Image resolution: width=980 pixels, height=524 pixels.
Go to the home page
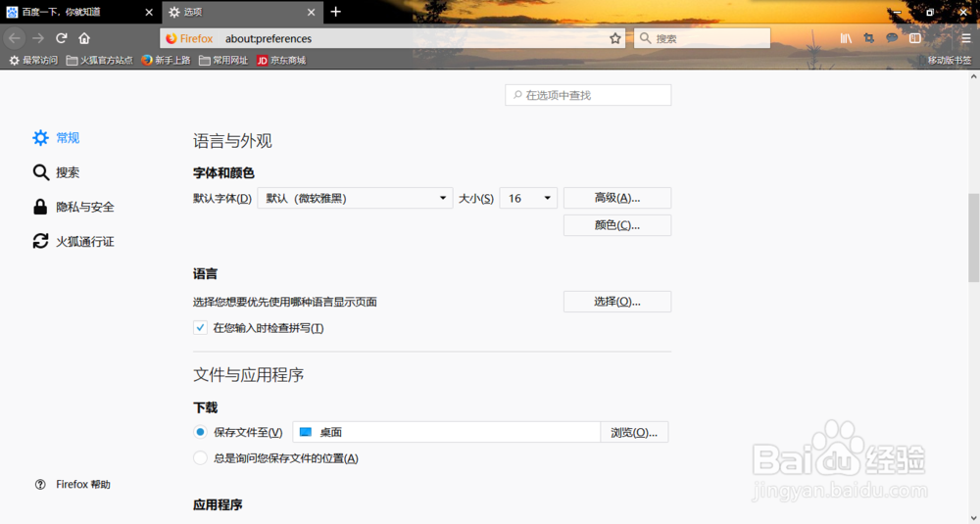pyautogui.click(x=84, y=38)
